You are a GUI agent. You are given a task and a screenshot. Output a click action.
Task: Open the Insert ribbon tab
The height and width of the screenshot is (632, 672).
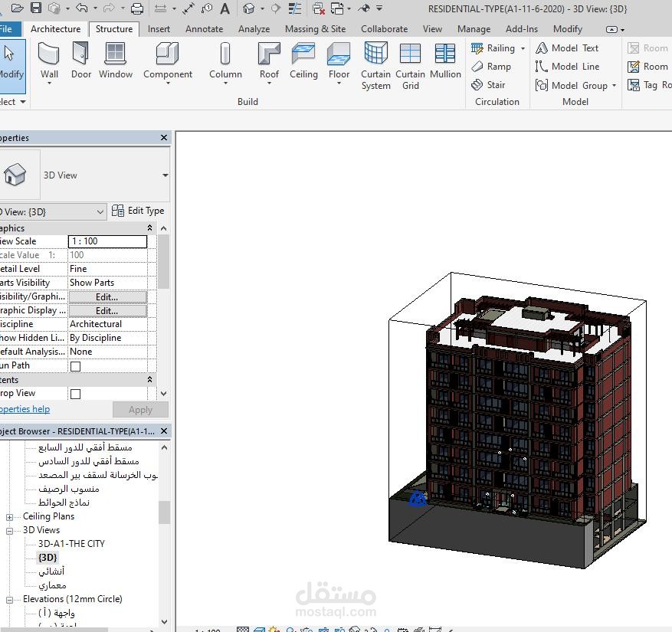[159, 29]
